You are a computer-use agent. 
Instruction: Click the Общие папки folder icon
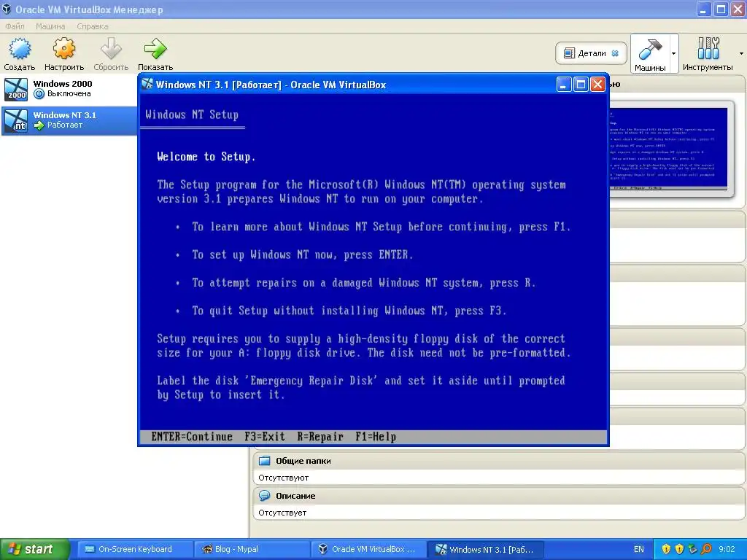click(264, 461)
